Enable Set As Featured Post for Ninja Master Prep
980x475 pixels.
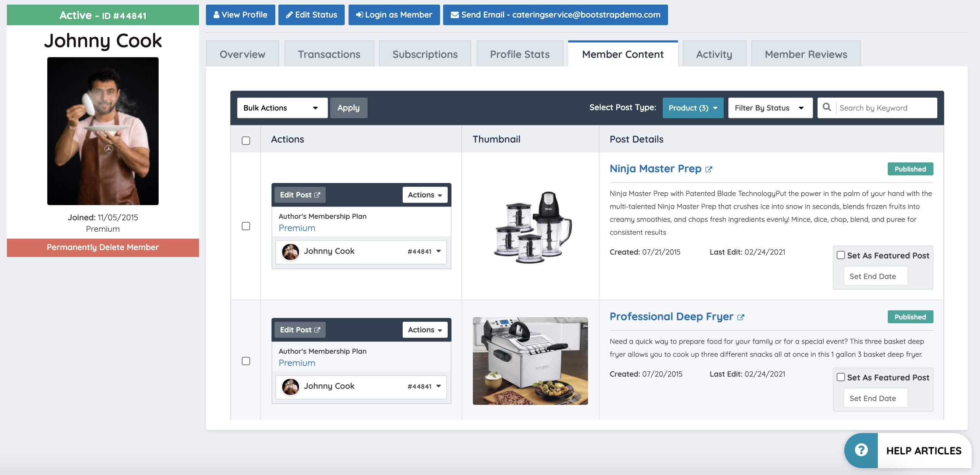click(x=841, y=255)
